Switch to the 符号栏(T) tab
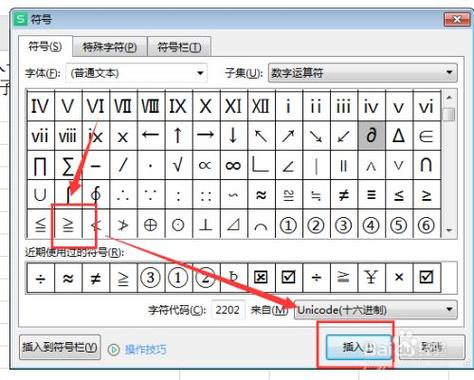The width and height of the screenshot is (474, 380). (179, 47)
